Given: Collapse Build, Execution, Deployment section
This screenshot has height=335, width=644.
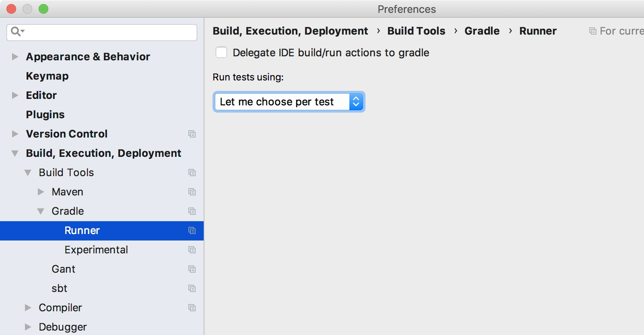Looking at the screenshot, I should tap(15, 153).
